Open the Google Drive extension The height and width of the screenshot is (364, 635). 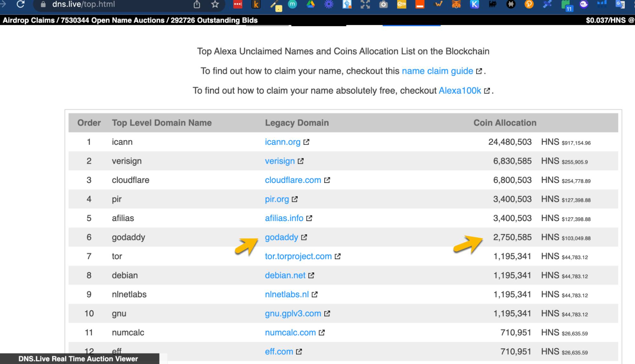[x=311, y=4]
